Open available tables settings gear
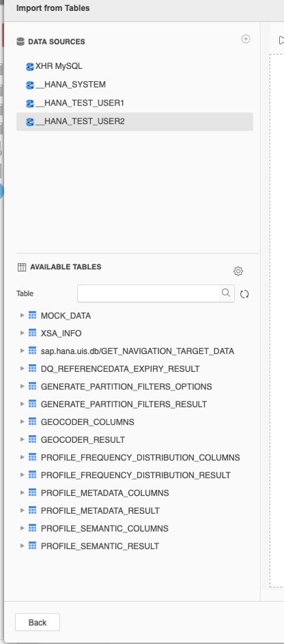Screen dimensions: 284x644 point(239,271)
